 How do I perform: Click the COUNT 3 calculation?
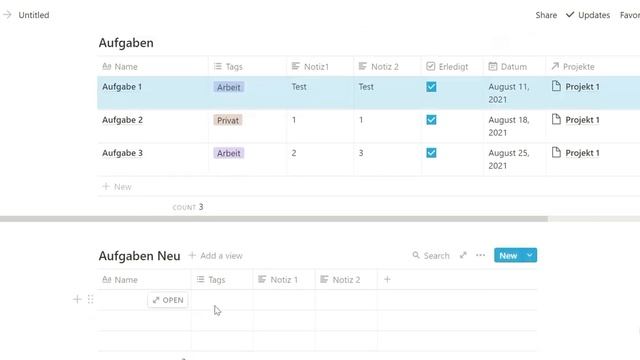click(188, 207)
